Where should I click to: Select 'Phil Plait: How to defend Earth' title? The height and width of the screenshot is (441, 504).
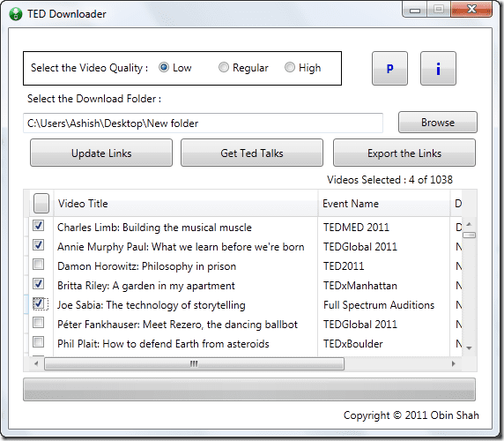click(163, 344)
